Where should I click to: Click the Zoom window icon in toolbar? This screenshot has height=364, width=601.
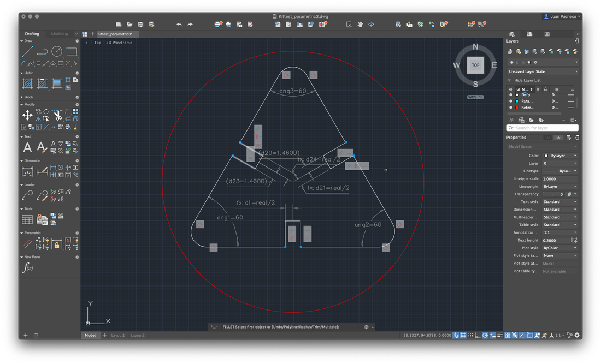tap(349, 25)
